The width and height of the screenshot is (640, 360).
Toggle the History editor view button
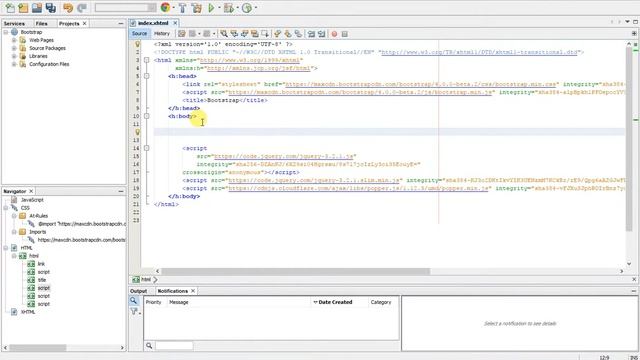(x=162, y=33)
